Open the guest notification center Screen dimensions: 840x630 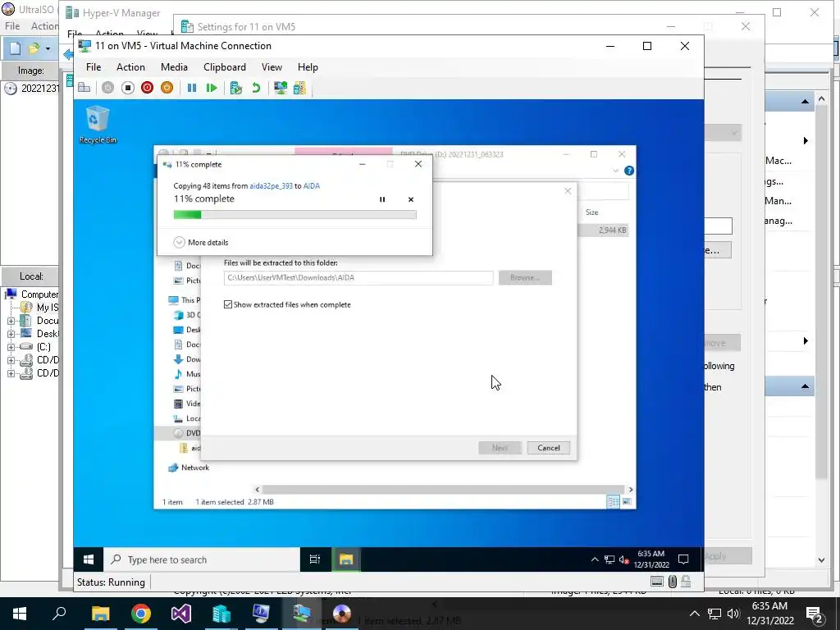683,559
